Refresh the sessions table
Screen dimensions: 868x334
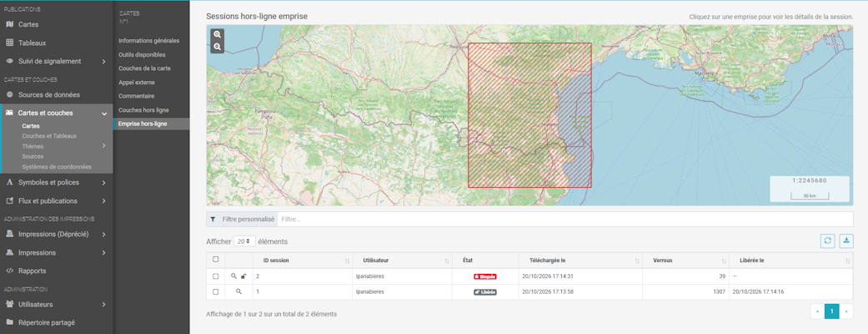coord(828,240)
